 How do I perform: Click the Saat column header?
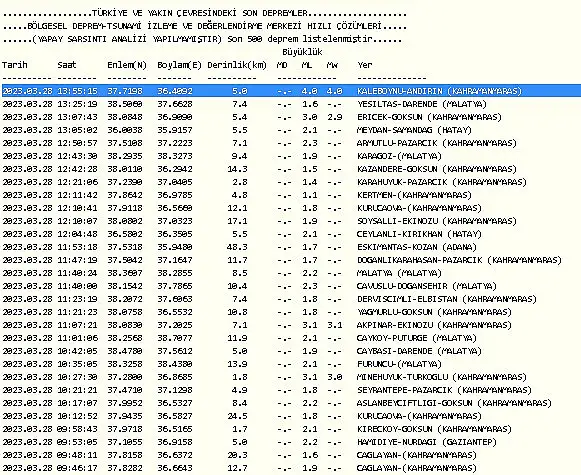pyautogui.click(x=67, y=65)
